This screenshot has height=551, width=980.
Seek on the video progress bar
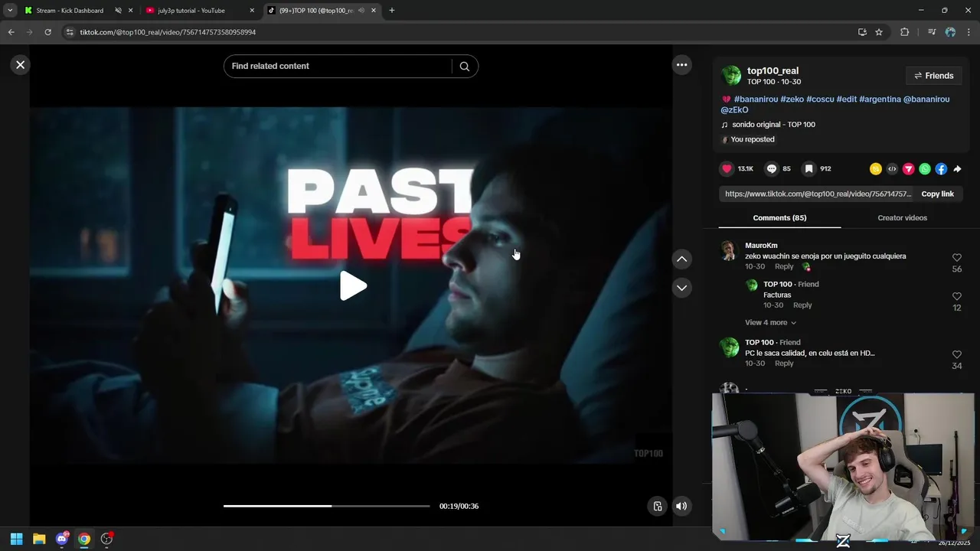click(326, 506)
